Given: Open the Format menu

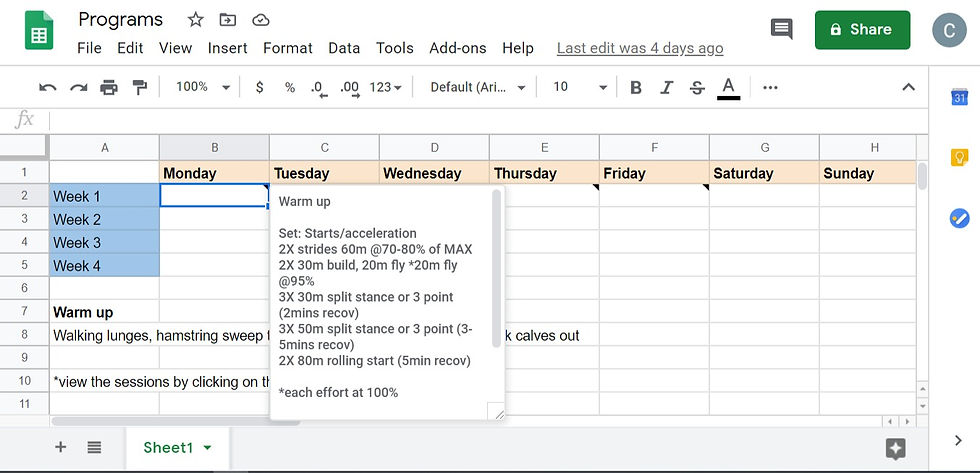Looking at the screenshot, I should (288, 48).
